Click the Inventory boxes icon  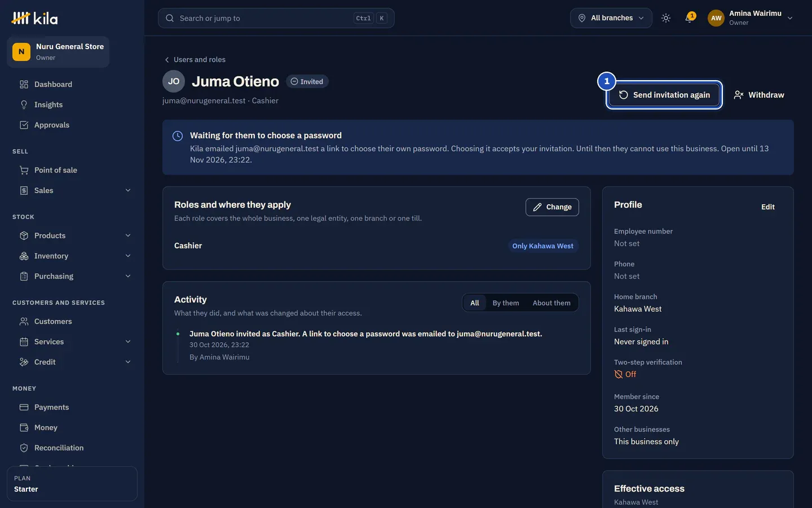(x=24, y=256)
